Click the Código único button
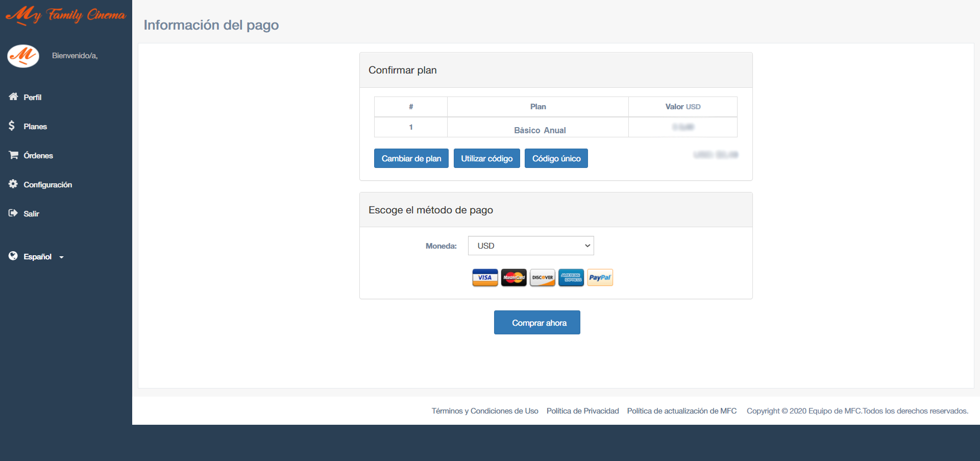980x461 pixels. [x=556, y=158]
